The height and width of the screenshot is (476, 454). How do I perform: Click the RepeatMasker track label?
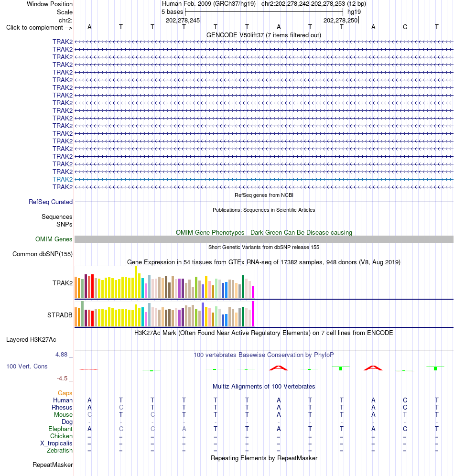pyautogui.click(x=53, y=465)
